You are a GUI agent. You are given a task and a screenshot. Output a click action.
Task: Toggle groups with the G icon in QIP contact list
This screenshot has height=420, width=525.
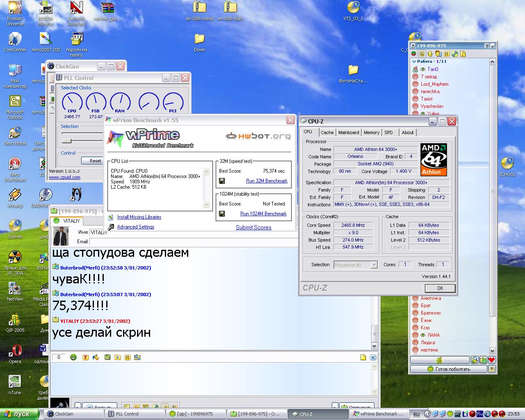(422, 54)
